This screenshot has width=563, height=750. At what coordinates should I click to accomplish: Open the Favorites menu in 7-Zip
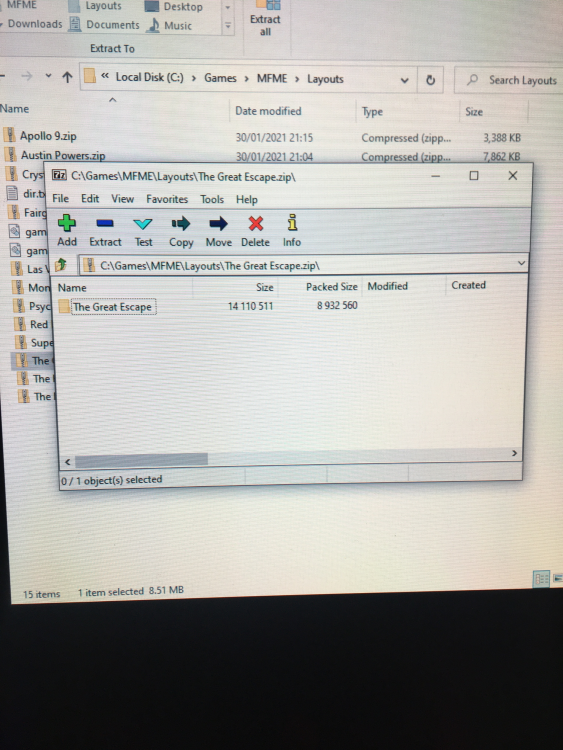click(x=167, y=199)
